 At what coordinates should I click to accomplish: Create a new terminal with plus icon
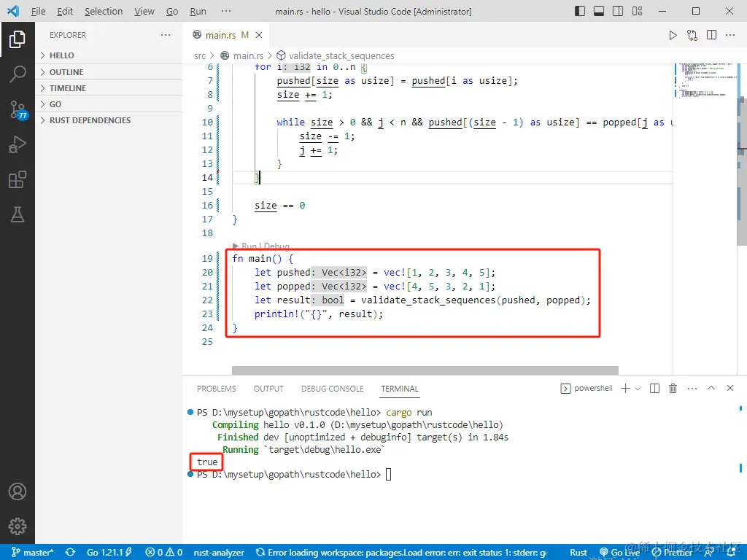pyautogui.click(x=625, y=389)
